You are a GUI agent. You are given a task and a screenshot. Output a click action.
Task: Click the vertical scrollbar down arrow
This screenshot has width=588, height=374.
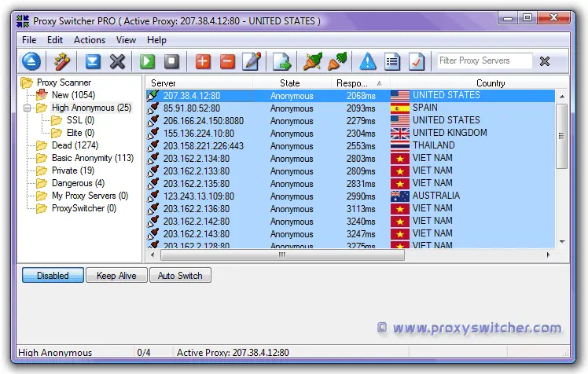562,242
